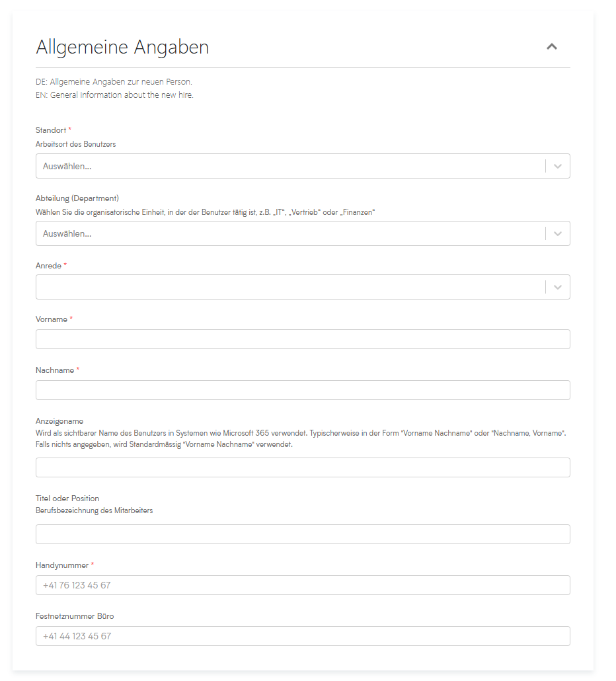Focus the Vorname text field
The height and width of the screenshot is (681, 616).
click(x=303, y=339)
